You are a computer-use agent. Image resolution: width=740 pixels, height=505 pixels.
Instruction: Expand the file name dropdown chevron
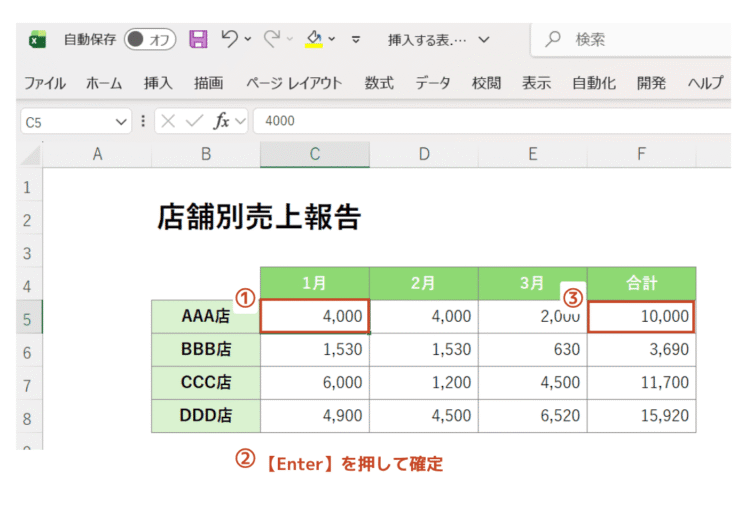point(484,40)
